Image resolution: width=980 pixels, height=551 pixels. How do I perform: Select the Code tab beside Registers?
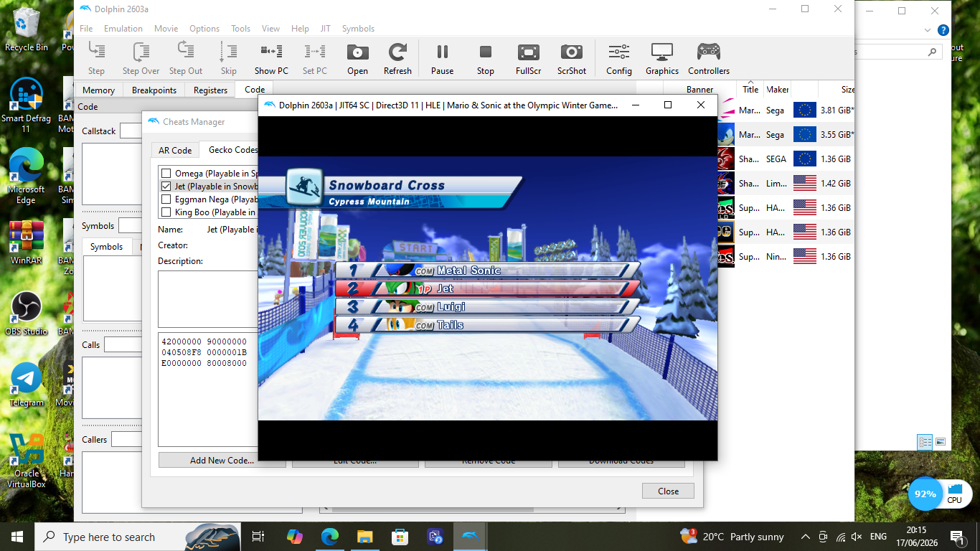pyautogui.click(x=255, y=90)
